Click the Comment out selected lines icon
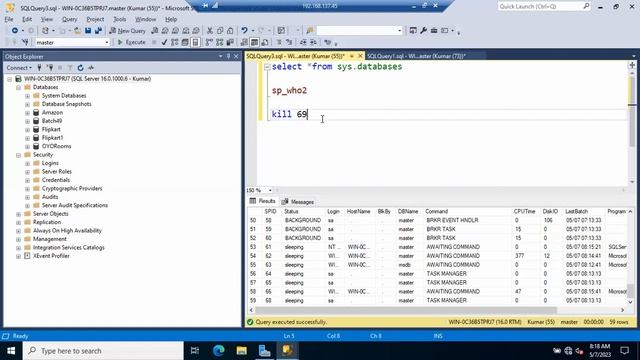This screenshot has height=360, width=640. [x=279, y=42]
